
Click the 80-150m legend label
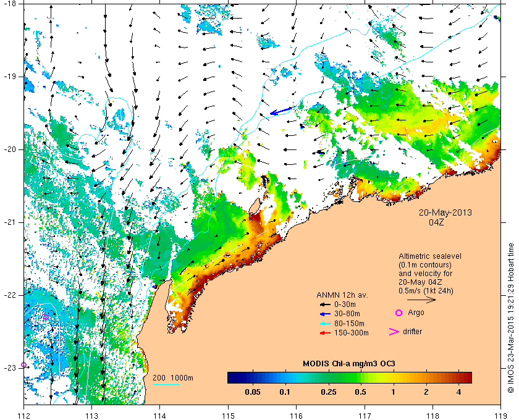349,324
